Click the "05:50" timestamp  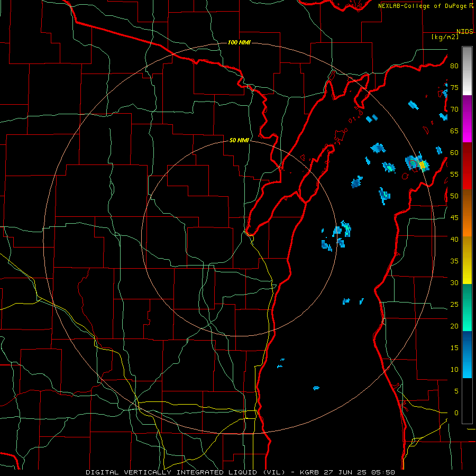(382, 472)
